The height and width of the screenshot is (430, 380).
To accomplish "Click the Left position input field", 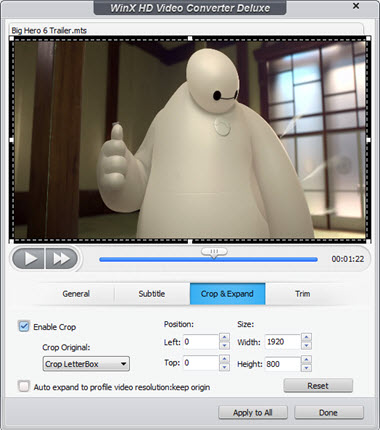I will (x=201, y=342).
